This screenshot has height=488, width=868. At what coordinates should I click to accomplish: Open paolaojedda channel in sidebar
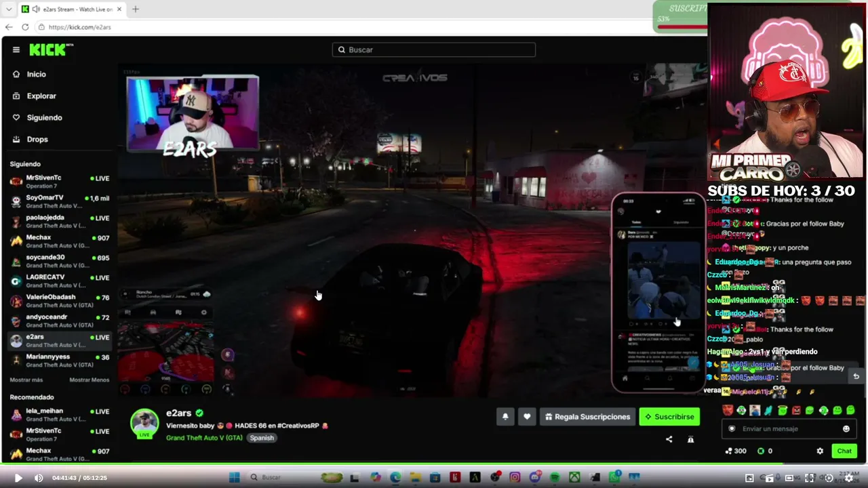(x=60, y=221)
